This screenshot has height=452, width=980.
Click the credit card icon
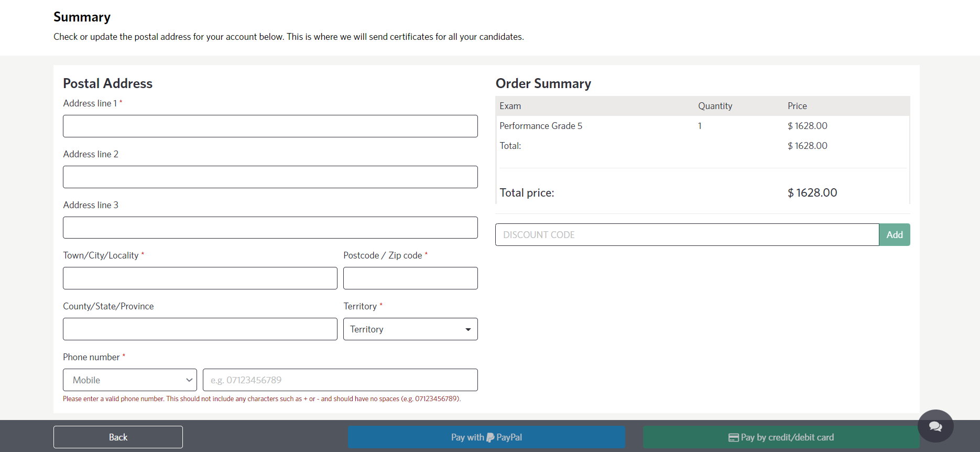point(733,437)
